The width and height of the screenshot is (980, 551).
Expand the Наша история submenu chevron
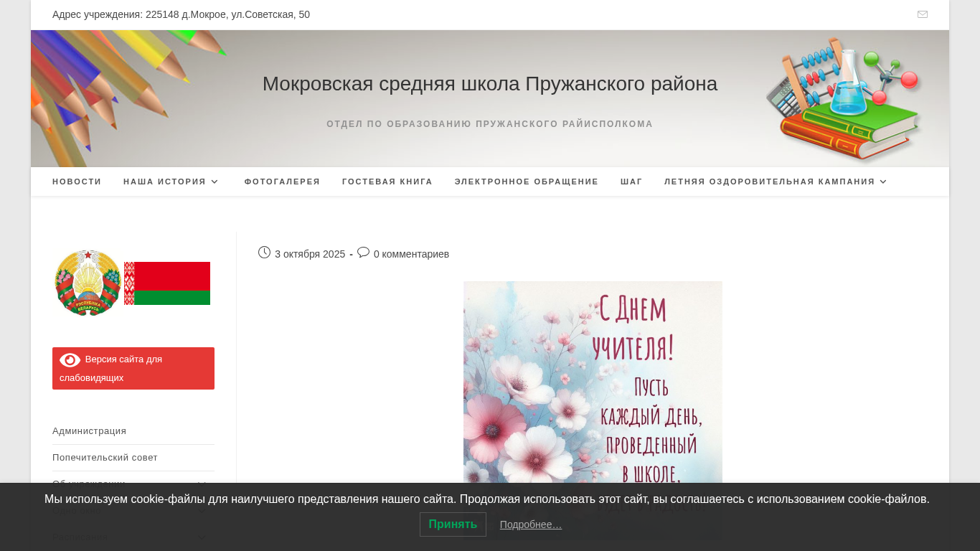pyautogui.click(x=214, y=182)
